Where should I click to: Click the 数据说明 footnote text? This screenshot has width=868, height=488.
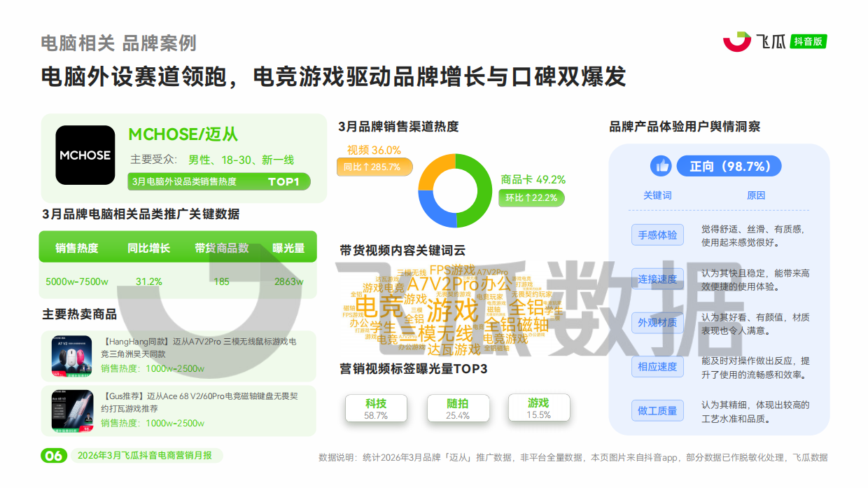coord(573,457)
